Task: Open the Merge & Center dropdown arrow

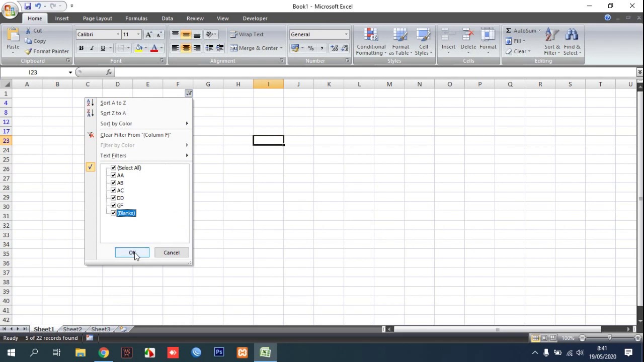Action: (x=281, y=48)
